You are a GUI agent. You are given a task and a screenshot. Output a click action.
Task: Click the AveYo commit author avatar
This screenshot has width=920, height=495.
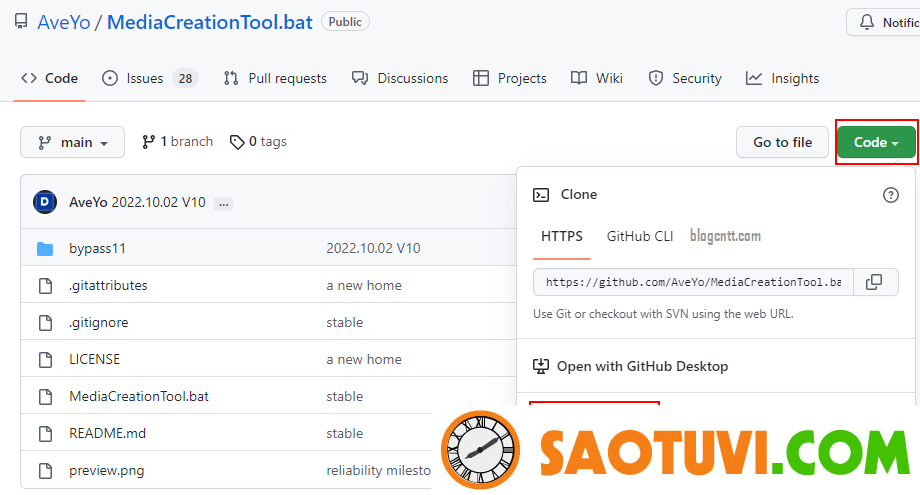[45, 202]
